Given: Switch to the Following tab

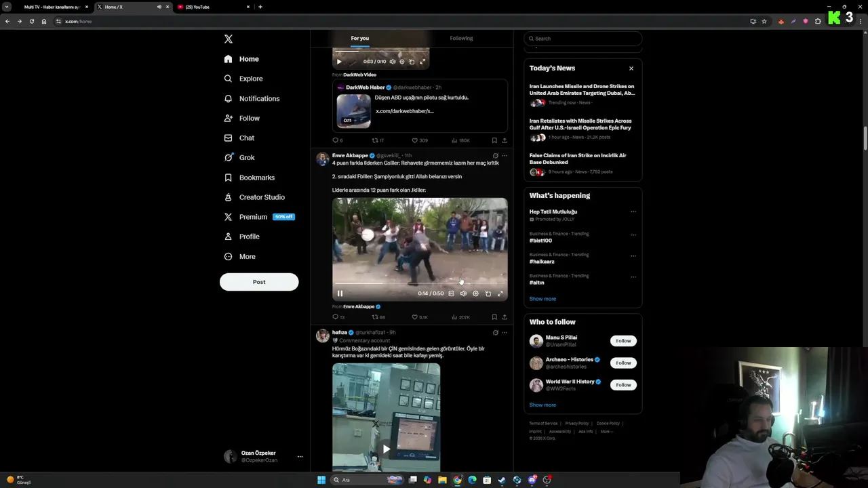Looking at the screenshot, I should (461, 39).
